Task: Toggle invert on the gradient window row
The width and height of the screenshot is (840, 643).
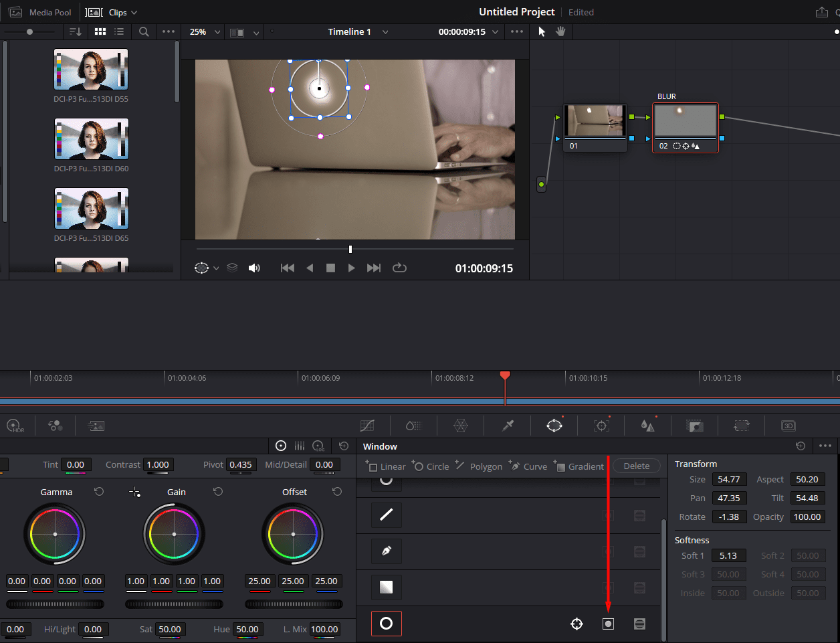Action: coord(608,587)
